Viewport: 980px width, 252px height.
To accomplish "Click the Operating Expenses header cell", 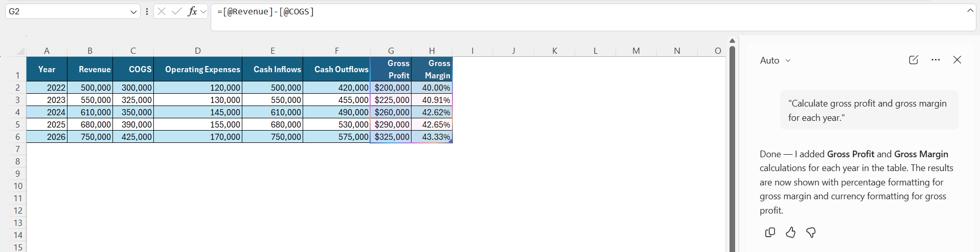I will click(198, 69).
